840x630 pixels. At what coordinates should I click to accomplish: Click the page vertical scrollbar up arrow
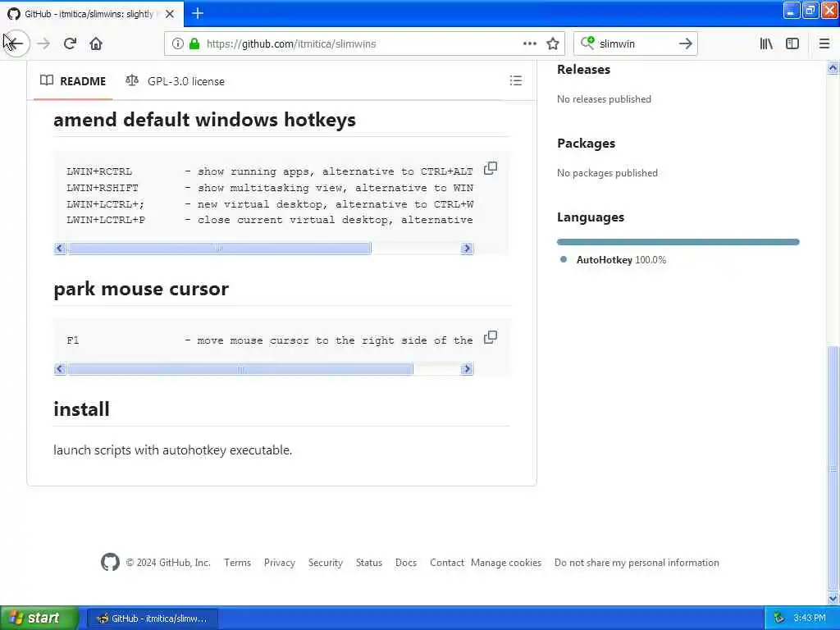click(x=833, y=68)
